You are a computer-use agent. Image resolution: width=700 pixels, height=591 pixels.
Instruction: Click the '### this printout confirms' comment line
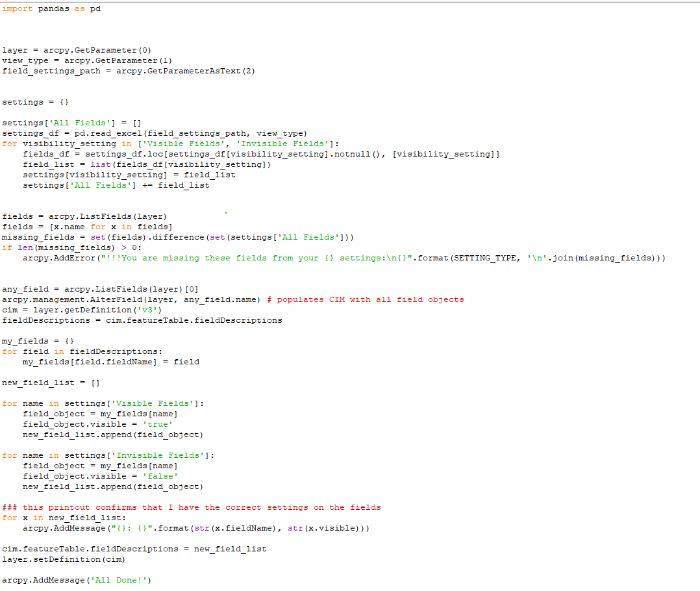(x=192, y=507)
